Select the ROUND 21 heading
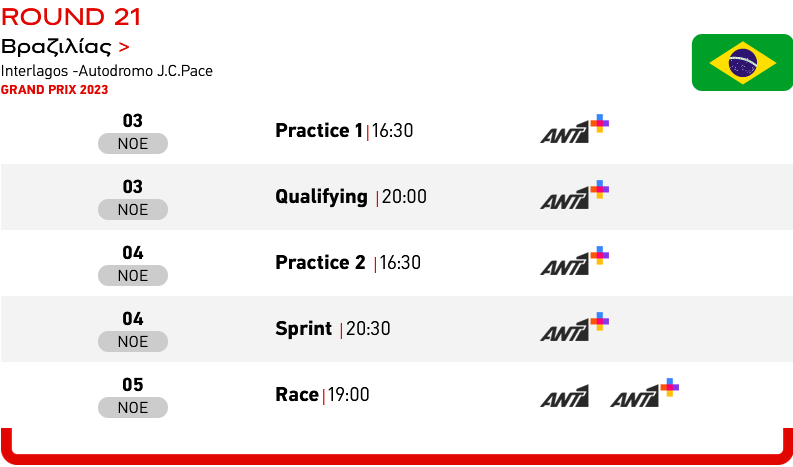 71,17
